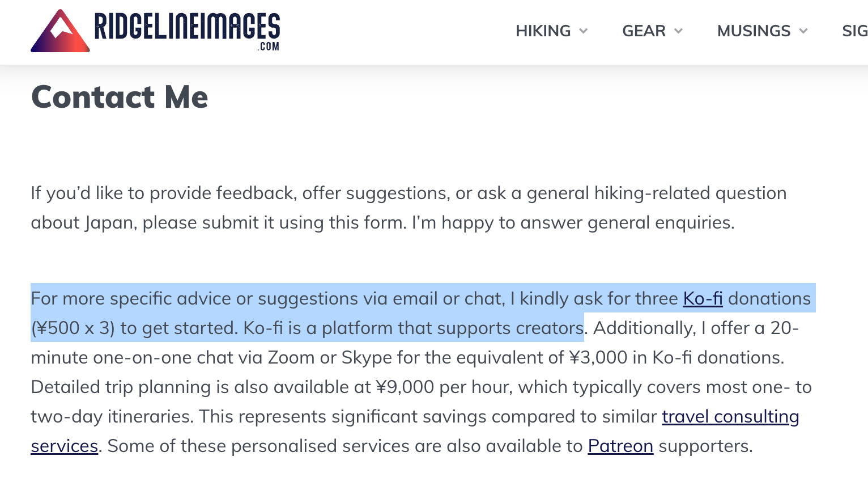Follow the Ko-fi hyperlink
Screen dimensions: 868x490
[703, 299]
